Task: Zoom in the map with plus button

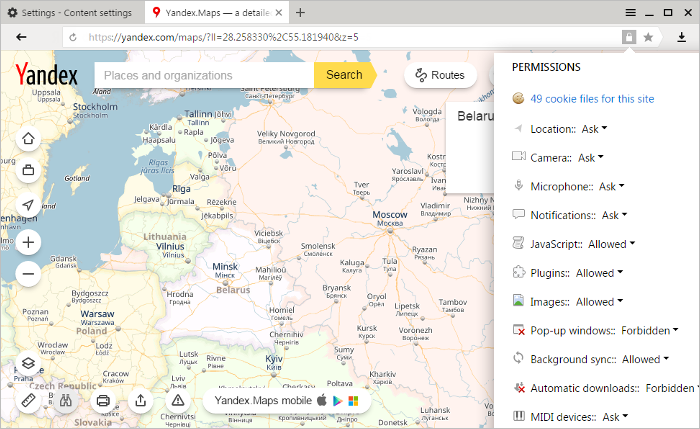Action: point(28,242)
